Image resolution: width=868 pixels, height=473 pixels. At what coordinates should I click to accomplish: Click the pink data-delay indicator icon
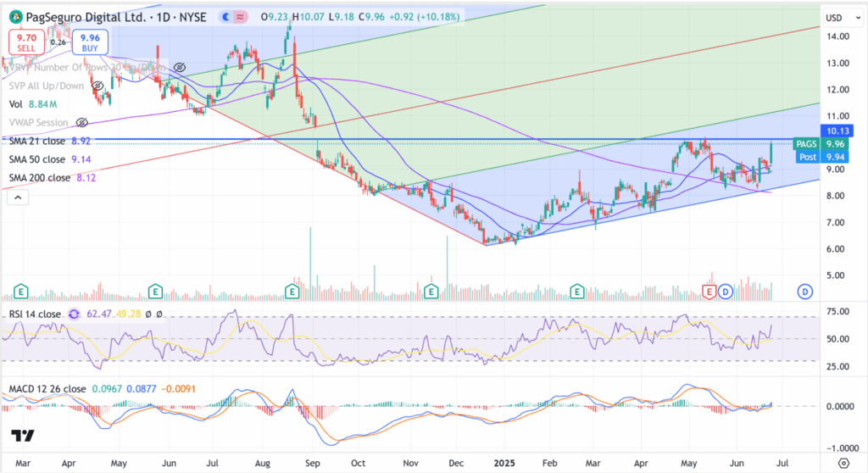pos(240,17)
